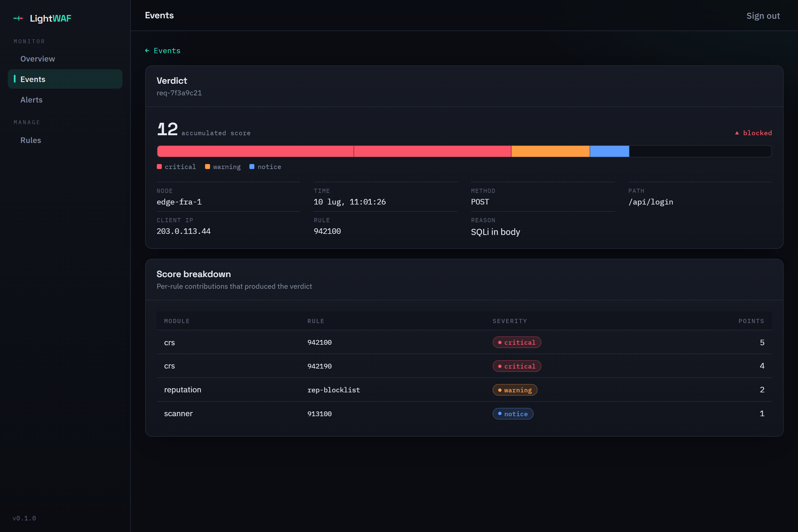Click the orange warning segment in score bar

coord(550,151)
